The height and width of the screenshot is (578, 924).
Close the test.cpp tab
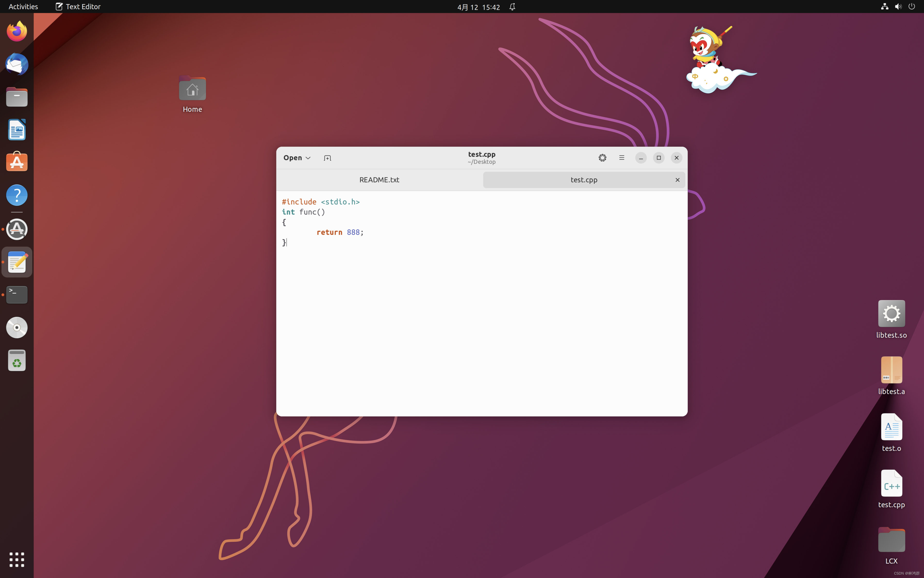[x=677, y=180]
